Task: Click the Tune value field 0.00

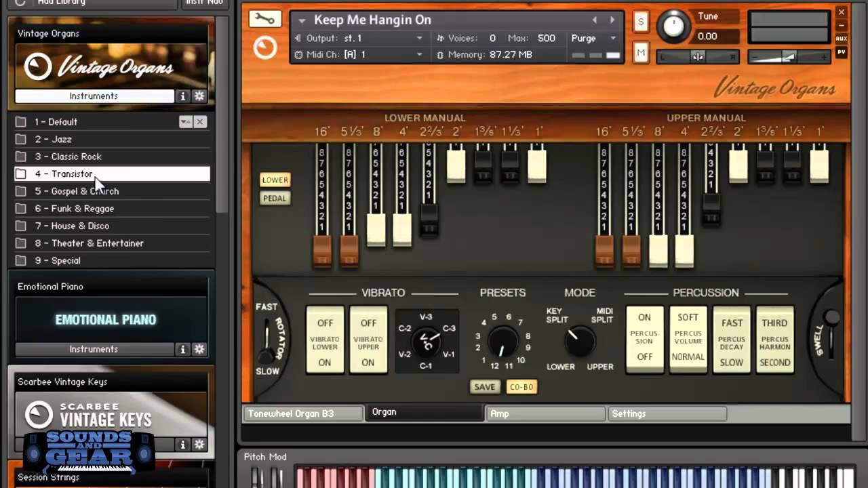Action: tap(707, 36)
